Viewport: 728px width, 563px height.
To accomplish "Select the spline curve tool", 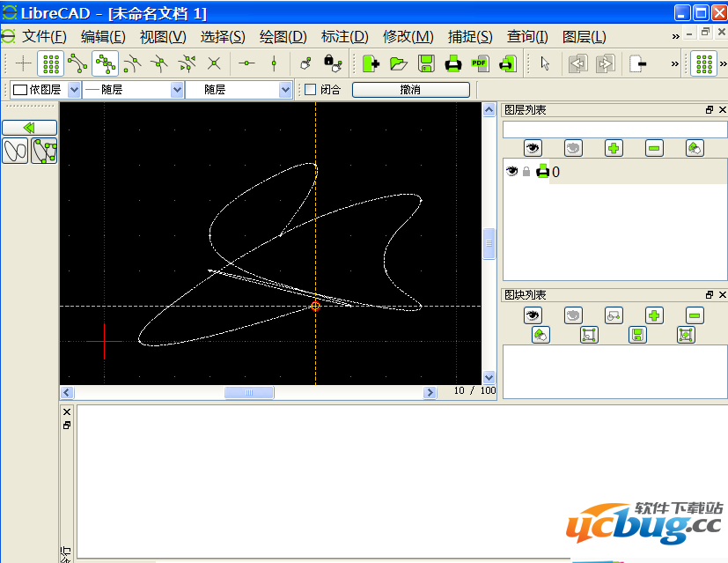I will point(15,151).
